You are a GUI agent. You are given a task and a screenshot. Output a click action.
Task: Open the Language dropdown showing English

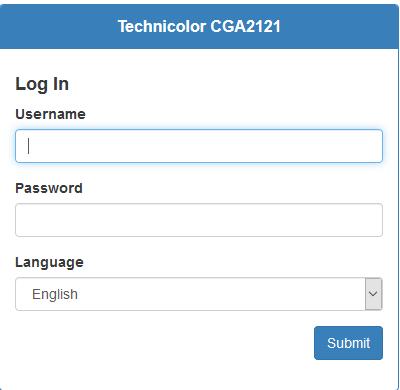[199, 294]
